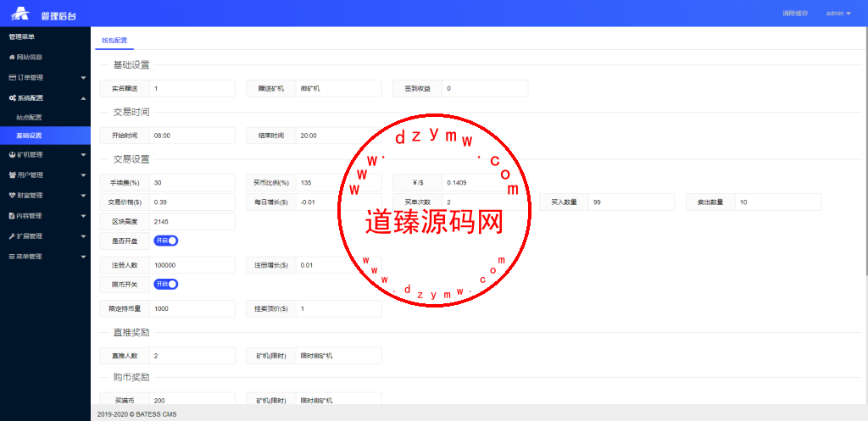Click the admin username text
868x421 pixels.
click(x=835, y=14)
